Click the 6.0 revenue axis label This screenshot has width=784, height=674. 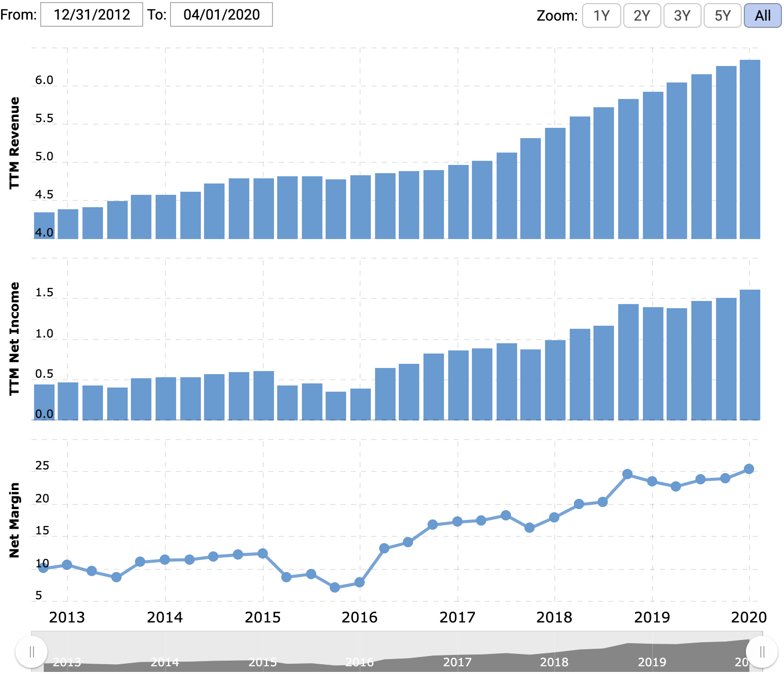(x=44, y=80)
